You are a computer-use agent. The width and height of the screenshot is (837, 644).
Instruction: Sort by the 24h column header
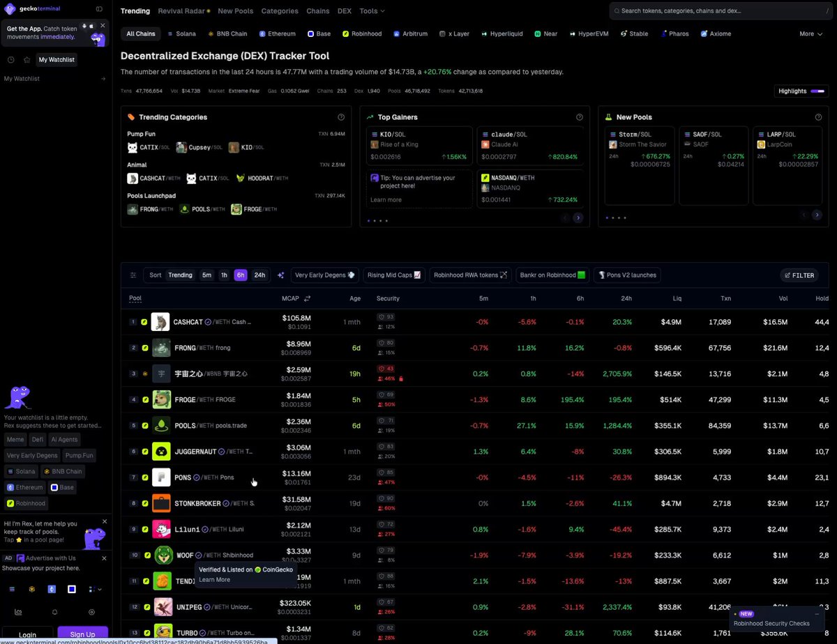[x=626, y=298]
